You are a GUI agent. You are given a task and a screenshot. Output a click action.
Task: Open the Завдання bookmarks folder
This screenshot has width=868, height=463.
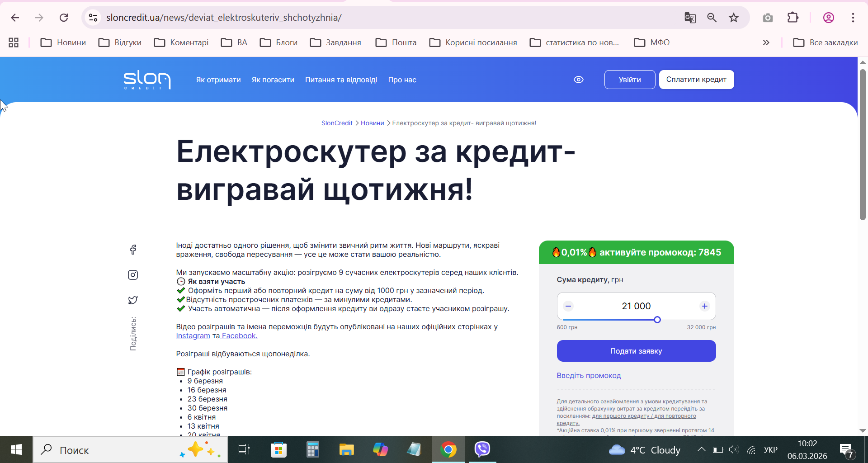coord(335,43)
